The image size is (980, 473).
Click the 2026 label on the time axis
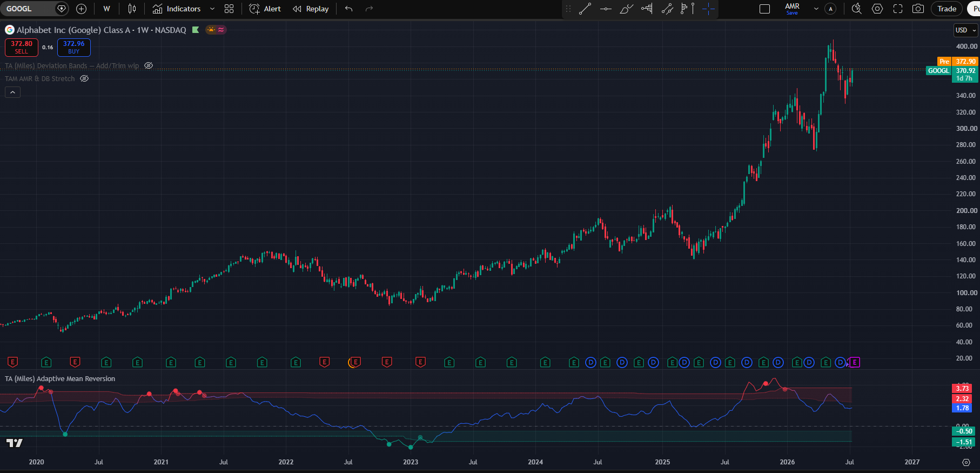tap(787, 462)
